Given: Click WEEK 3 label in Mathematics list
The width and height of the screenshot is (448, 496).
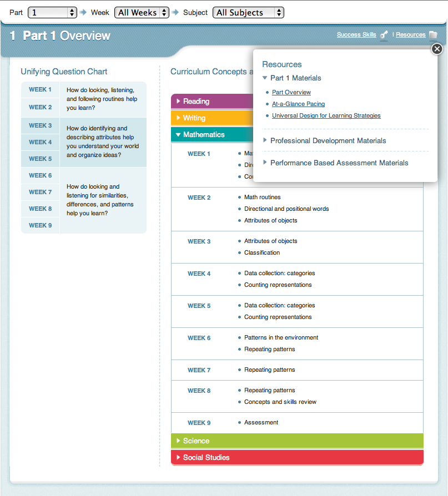Looking at the screenshot, I should 199,241.
